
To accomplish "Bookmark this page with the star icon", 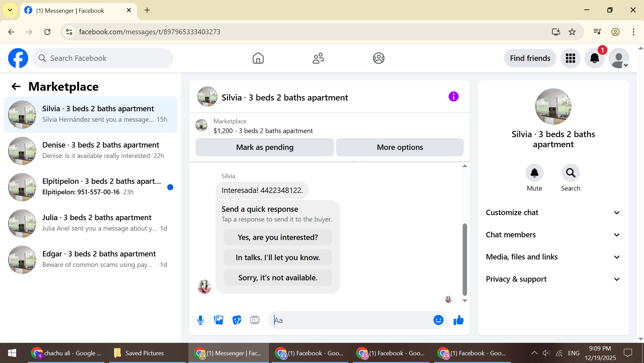I will (572, 32).
